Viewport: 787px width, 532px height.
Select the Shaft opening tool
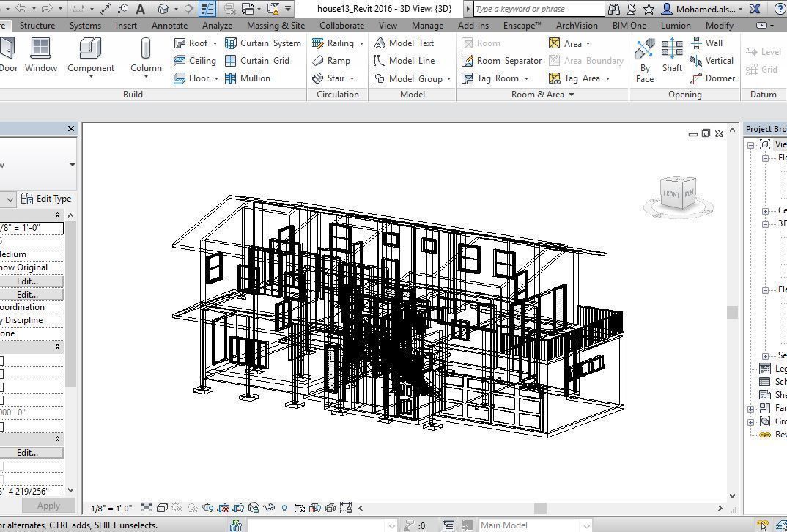672,55
